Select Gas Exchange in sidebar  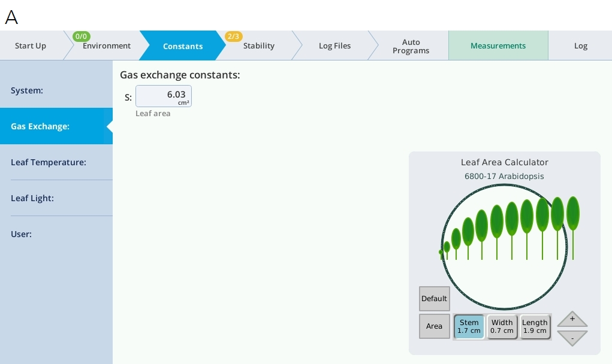(x=56, y=126)
